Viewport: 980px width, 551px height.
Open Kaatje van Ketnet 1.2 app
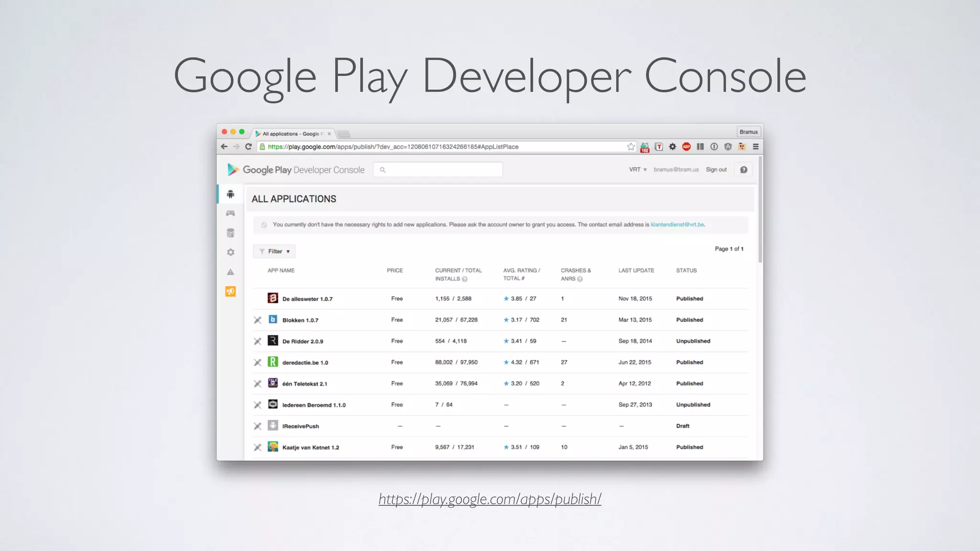(311, 447)
